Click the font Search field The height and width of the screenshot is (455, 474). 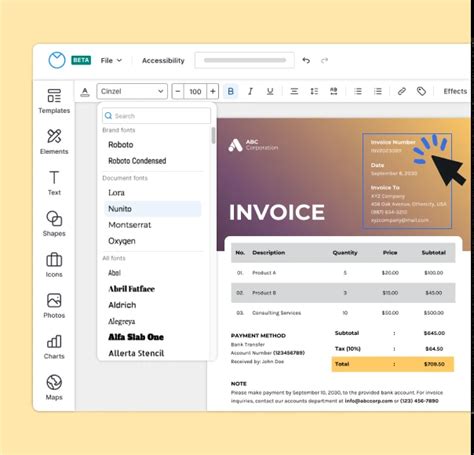[x=156, y=116]
